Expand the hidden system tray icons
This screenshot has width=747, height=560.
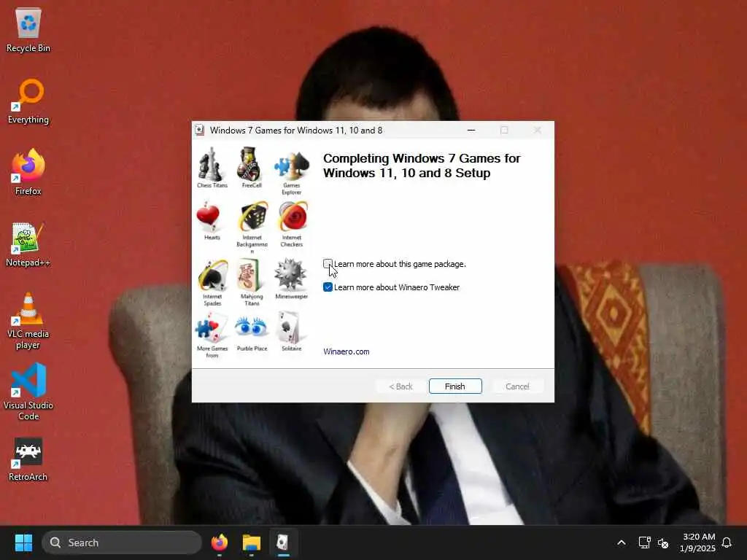tap(622, 542)
